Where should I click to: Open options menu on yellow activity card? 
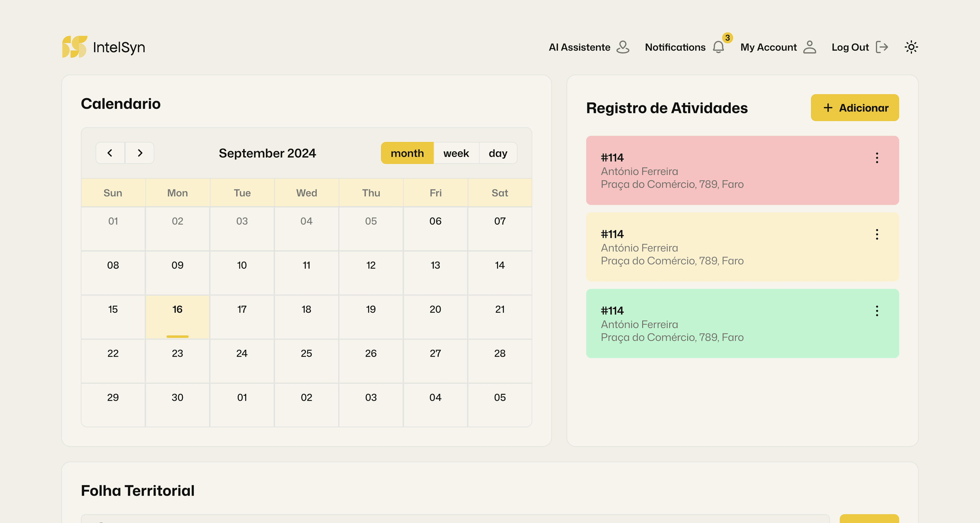coord(877,234)
